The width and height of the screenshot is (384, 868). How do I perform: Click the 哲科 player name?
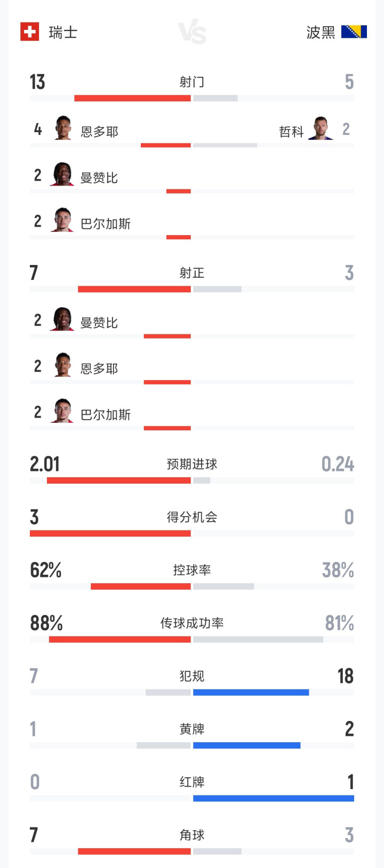tap(291, 132)
